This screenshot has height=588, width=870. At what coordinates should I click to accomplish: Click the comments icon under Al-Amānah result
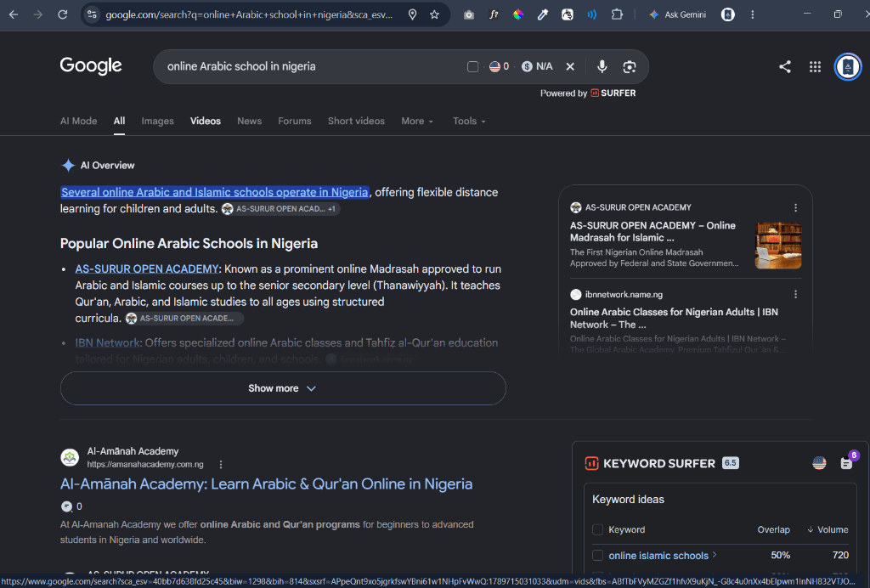click(x=66, y=506)
